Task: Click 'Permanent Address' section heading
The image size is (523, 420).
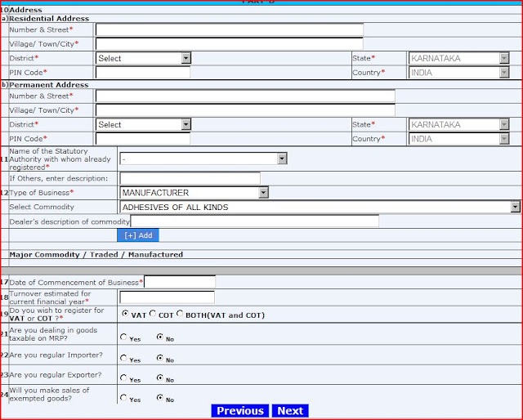Action: pyautogui.click(x=49, y=85)
